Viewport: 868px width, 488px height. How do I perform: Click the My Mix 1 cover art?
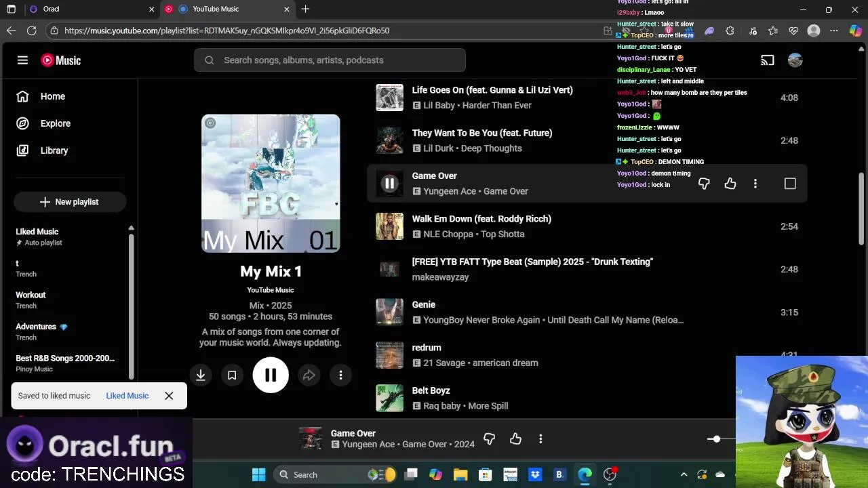coord(271,183)
